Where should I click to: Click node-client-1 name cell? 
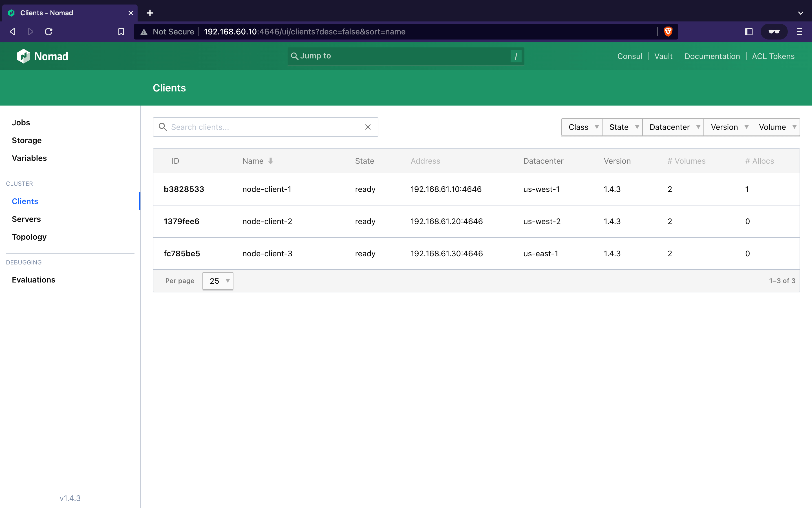267,189
